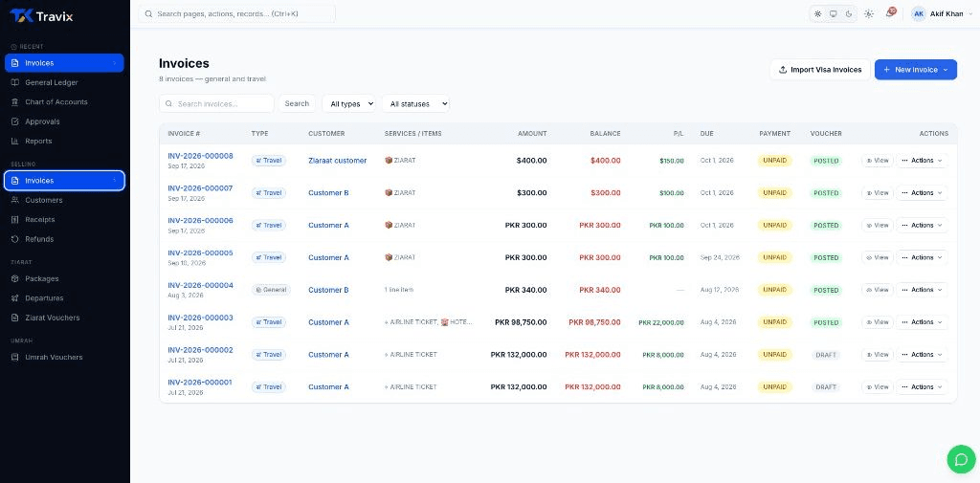Click General type badge for INV-2026-000004
This screenshot has width=980, height=483.
271,290
